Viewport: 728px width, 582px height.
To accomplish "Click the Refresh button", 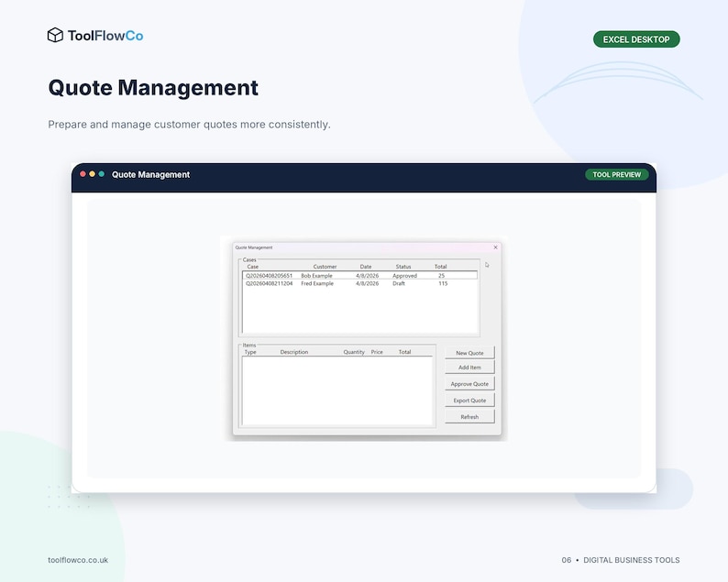I will pos(469,417).
